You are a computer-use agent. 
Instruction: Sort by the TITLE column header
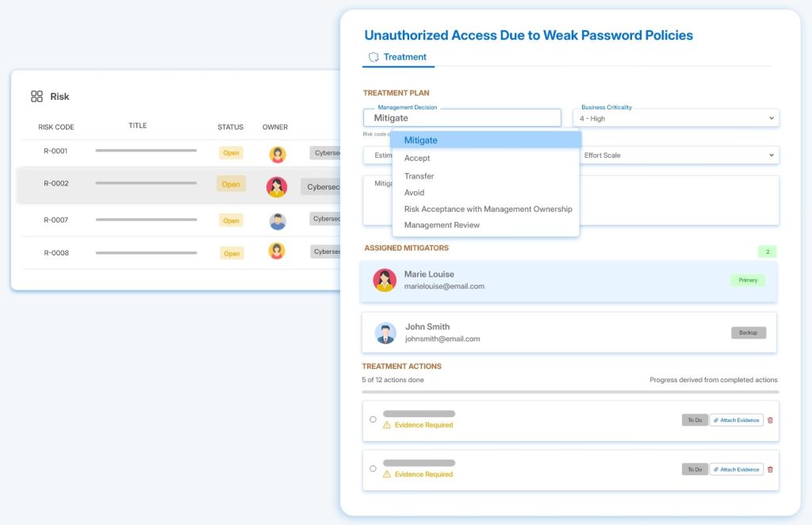click(x=138, y=125)
